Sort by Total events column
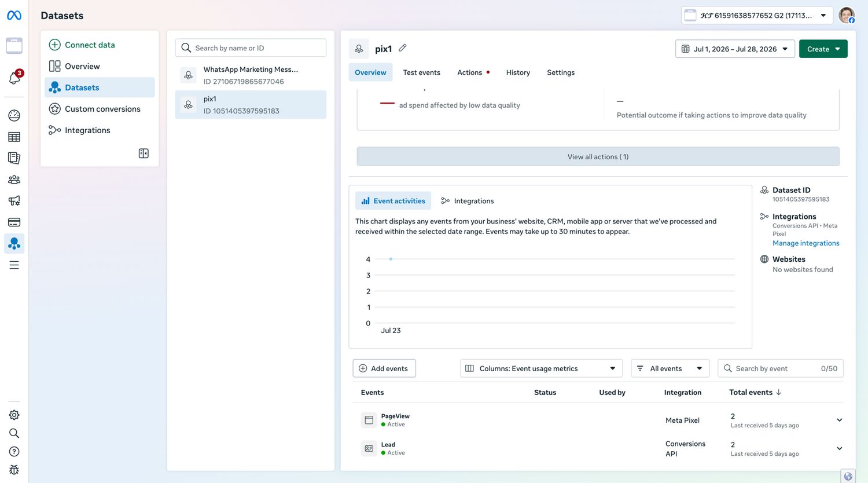The image size is (868, 483). [x=755, y=392]
